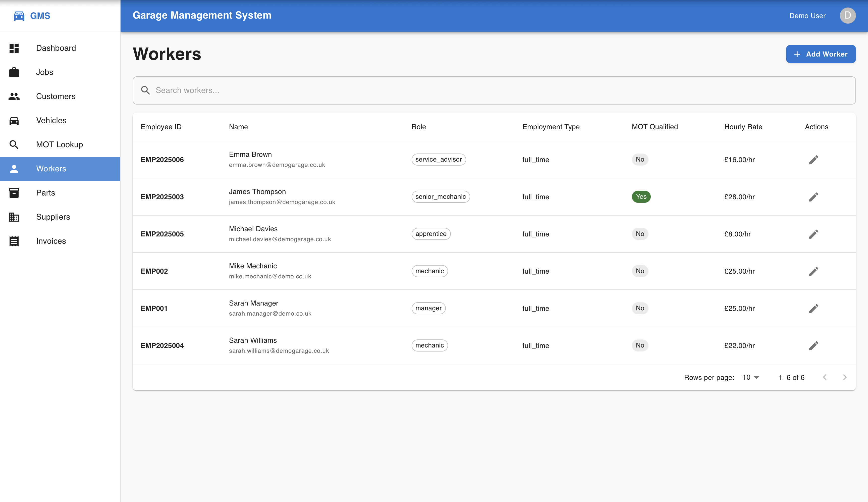The width and height of the screenshot is (868, 502).
Task: Toggle Mike Mechanic's MOT Qualified status
Action: click(640, 271)
